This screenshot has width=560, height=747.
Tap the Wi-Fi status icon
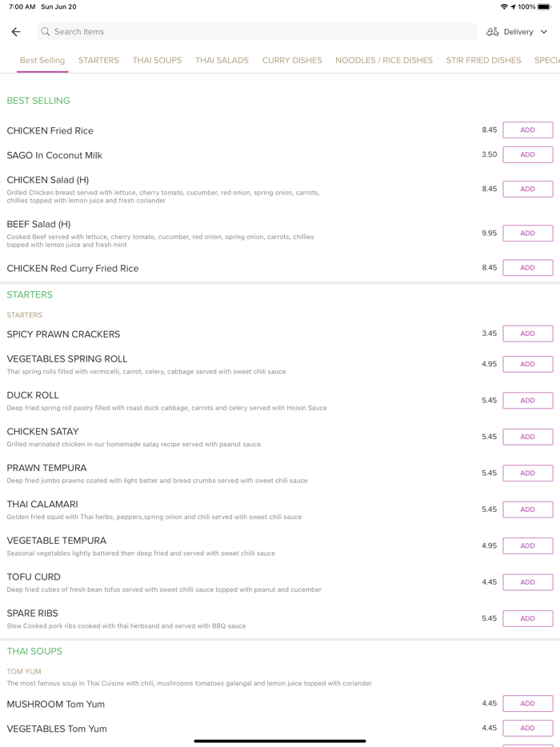(504, 6)
